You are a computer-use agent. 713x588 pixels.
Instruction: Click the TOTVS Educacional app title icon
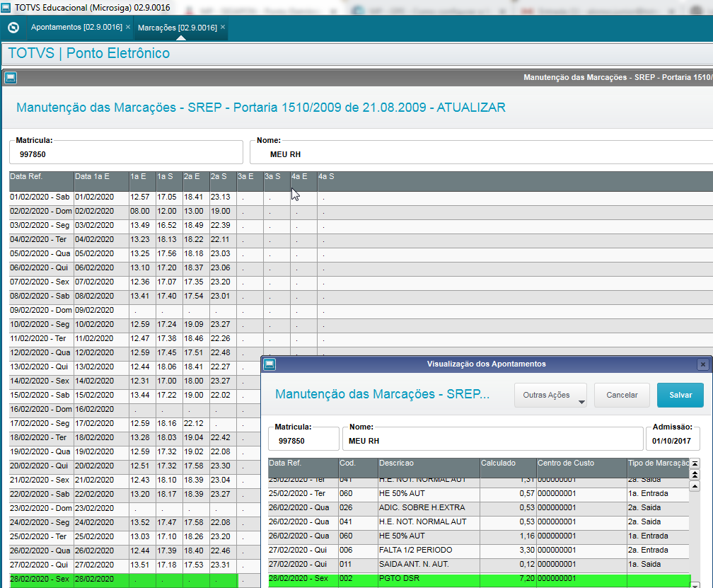[x=6, y=8]
